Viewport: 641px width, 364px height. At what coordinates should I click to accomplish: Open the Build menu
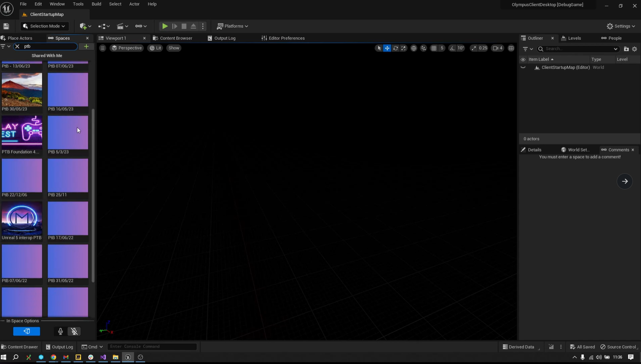[96, 4]
